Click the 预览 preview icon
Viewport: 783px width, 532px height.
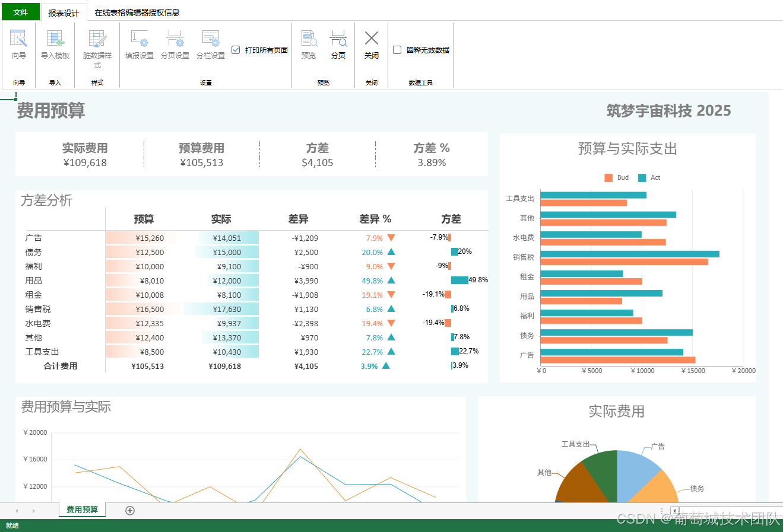309,39
